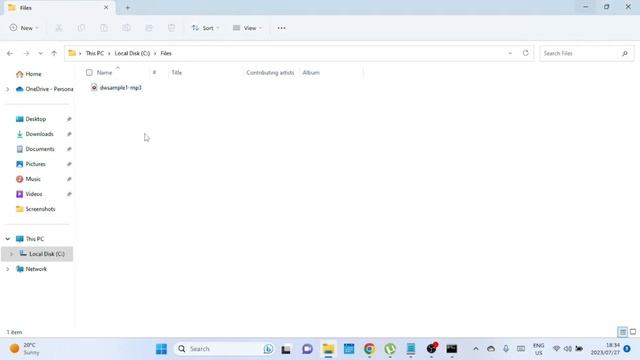Sort by the Title column header

point(177,73)
